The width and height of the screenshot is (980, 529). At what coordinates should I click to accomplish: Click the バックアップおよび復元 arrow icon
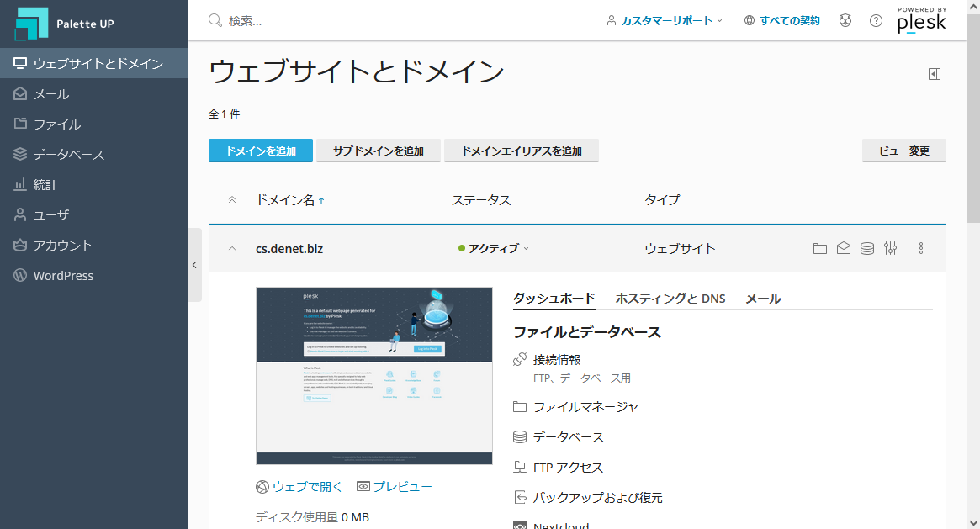(519, 497)
